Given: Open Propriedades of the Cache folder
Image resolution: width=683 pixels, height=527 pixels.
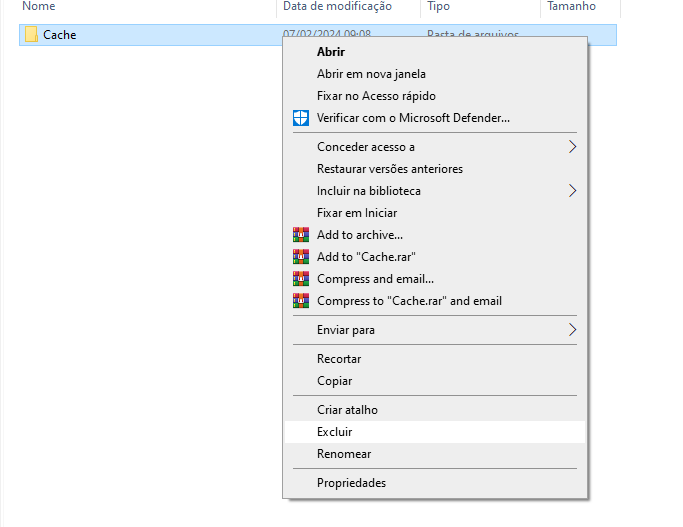Looking at the screenshot, I should point(351,483).
